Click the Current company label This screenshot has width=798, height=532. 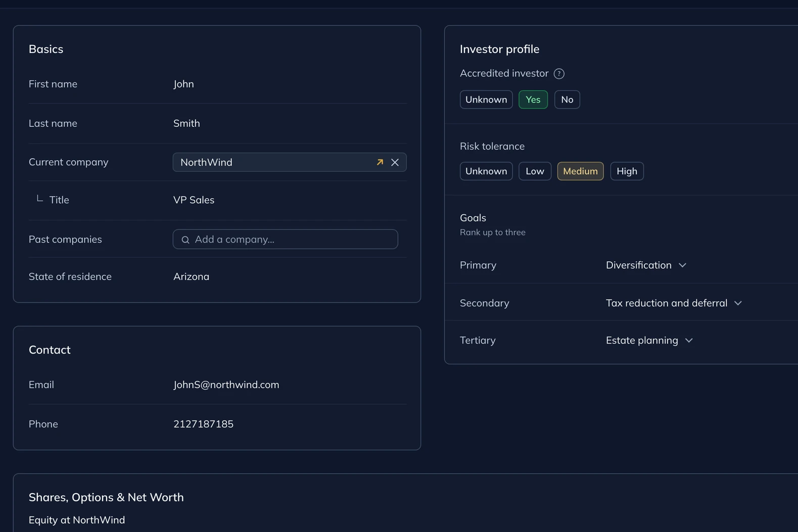pos(68,162)
